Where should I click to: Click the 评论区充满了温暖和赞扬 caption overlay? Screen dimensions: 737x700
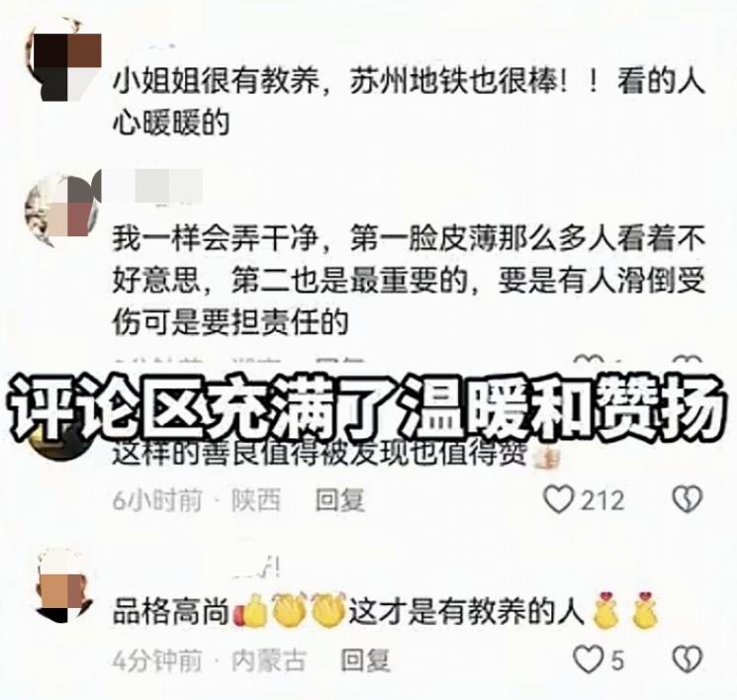pos(368,407)
